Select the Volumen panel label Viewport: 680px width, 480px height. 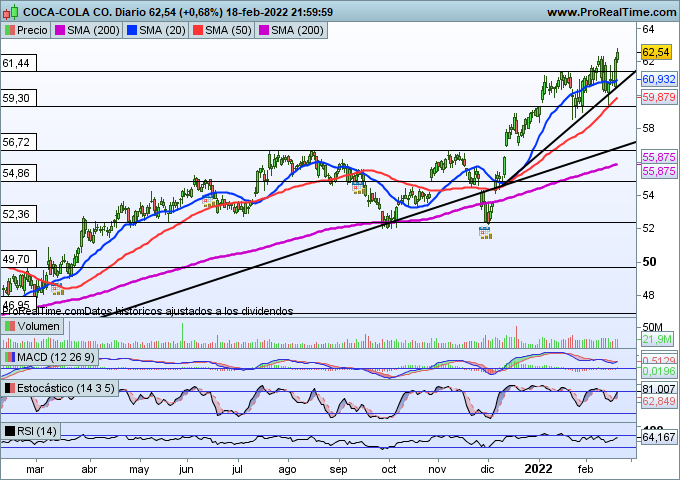coord(38,326)
